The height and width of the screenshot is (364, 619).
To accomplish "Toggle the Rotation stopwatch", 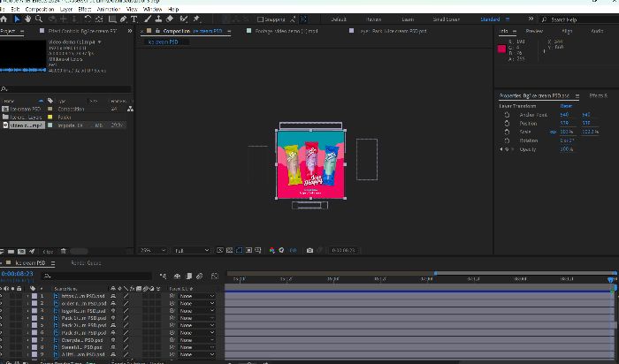I will (507, 140).
